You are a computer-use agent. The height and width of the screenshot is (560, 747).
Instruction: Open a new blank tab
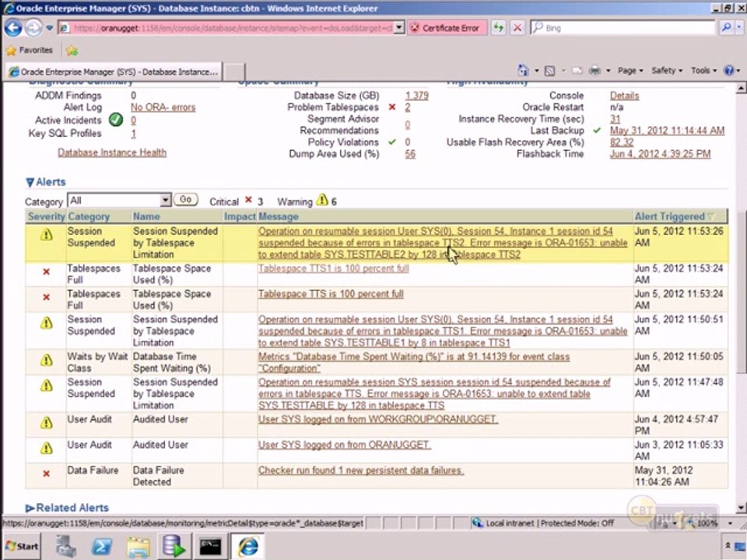(234, 72)
